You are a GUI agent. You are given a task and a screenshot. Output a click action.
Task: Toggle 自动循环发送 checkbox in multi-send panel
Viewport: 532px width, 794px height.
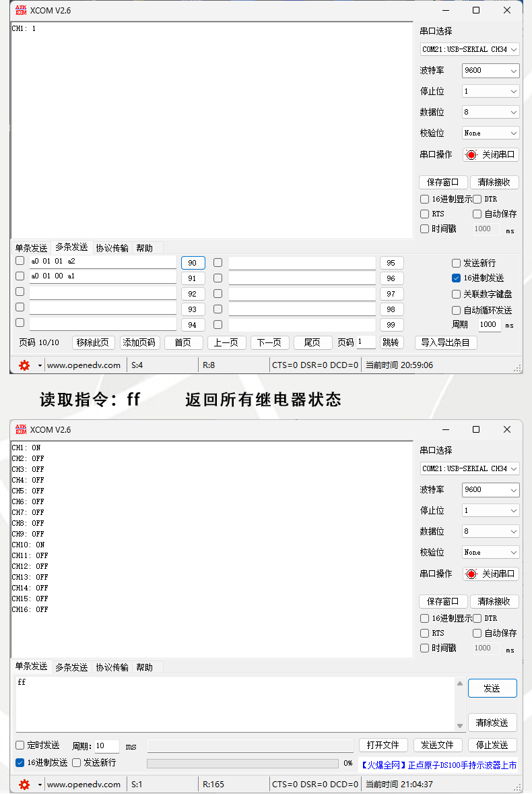tap(456, 310)
